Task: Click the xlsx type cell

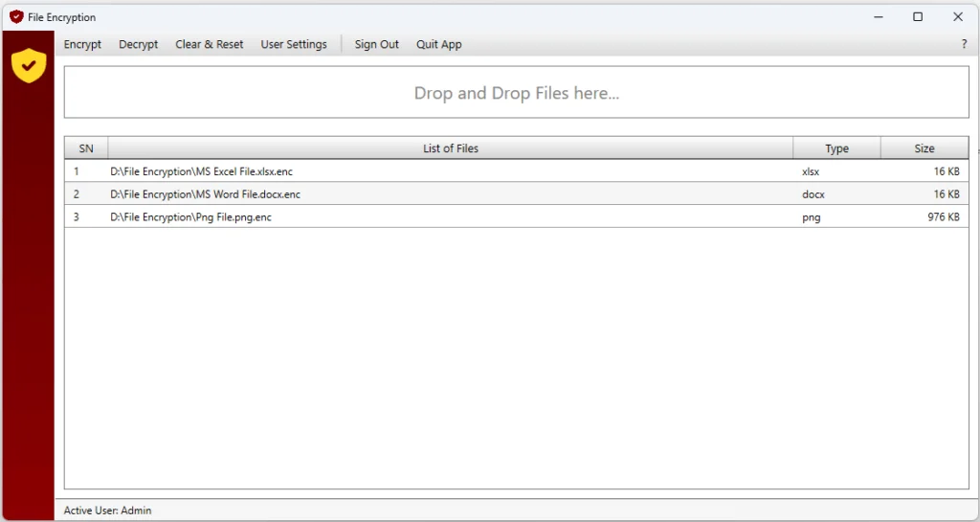Action: click(x=811, y=171)
